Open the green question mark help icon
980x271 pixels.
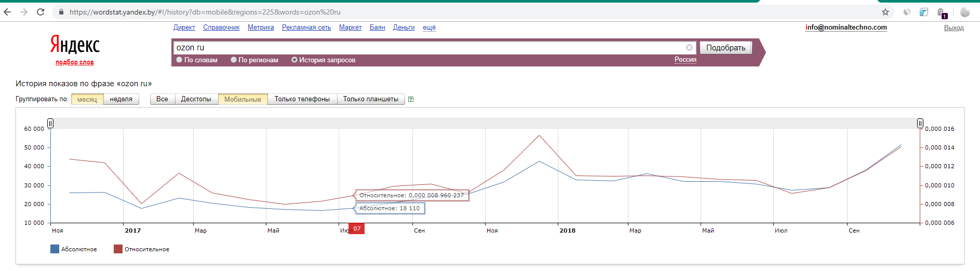point(411,99)
